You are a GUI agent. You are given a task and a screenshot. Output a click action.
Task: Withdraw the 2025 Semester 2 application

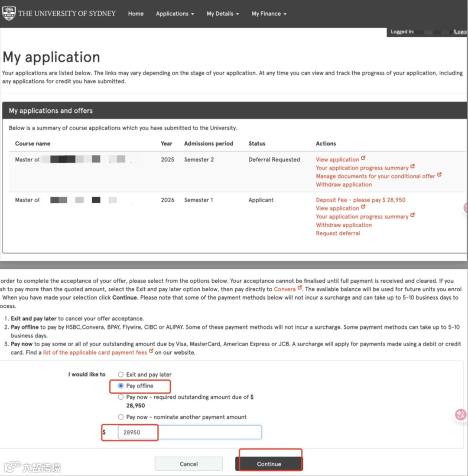(x=344, y=185)
